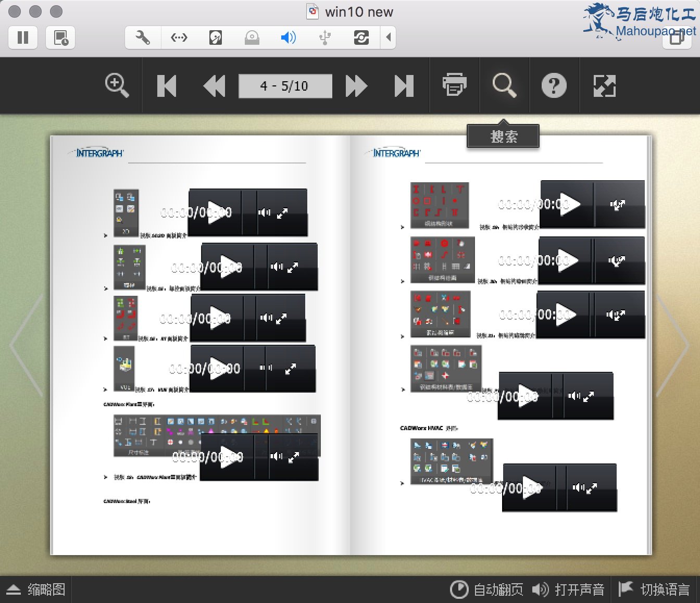
Task: Collapse the device toolbar with the triangle arrow
Action: tap(388, 37)
